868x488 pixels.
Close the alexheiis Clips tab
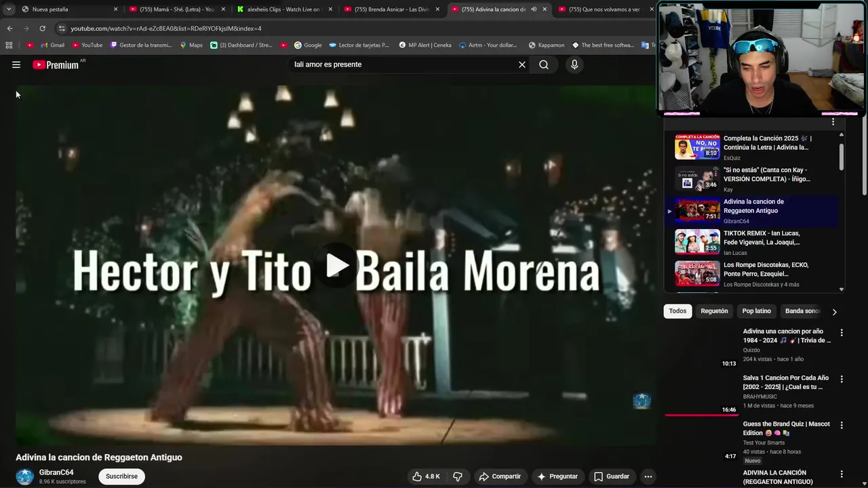click(x=330, y=9)
